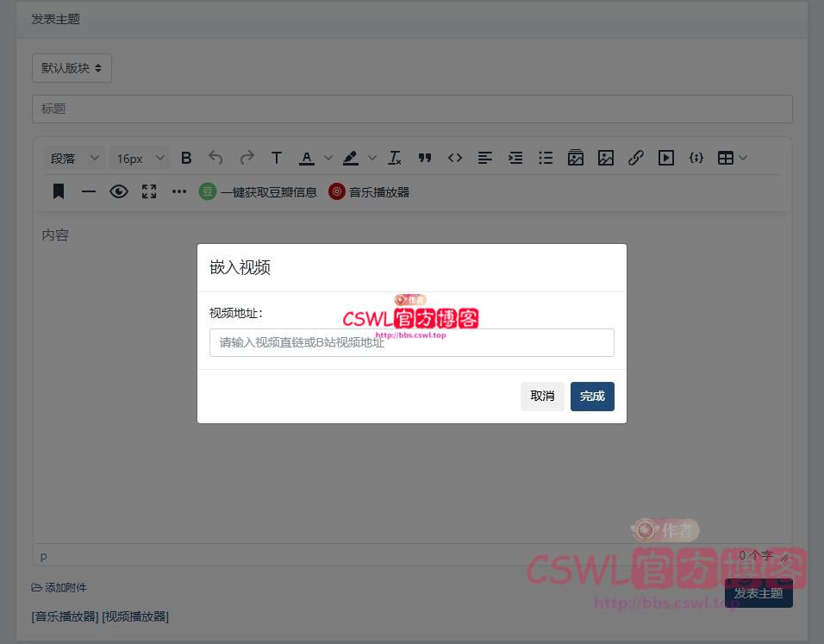Image resolution: width=824 pixels, height=644 pixels.
Task: Click the insert link icon
Action: point(636,158)
